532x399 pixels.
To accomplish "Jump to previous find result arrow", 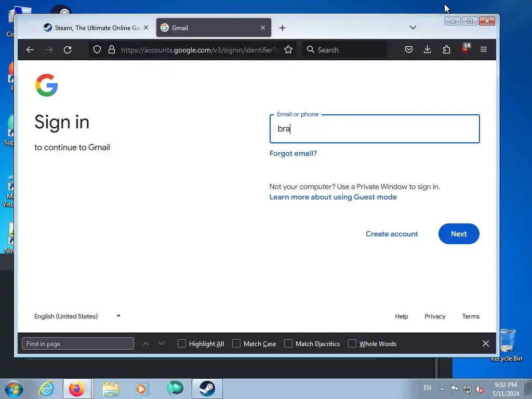I will coord(146,344).
